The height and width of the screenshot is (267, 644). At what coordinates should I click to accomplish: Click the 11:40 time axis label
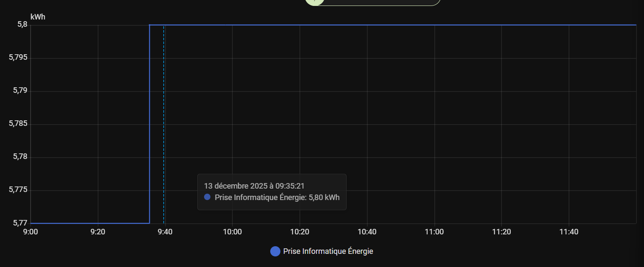pyautogui.click(x=569, y=232)
